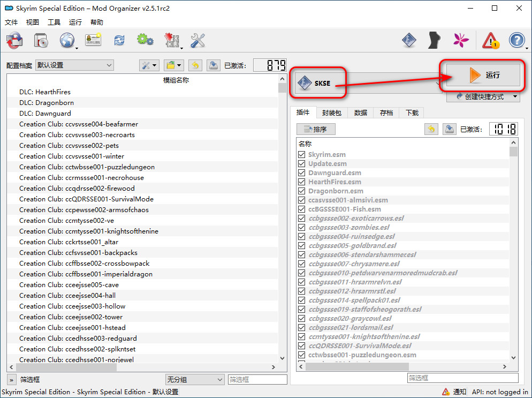Viewport: 532px width, 398px height.
Task: Toggle the Dawnguard.esm plugin checkbox
Action: (301, 173)
